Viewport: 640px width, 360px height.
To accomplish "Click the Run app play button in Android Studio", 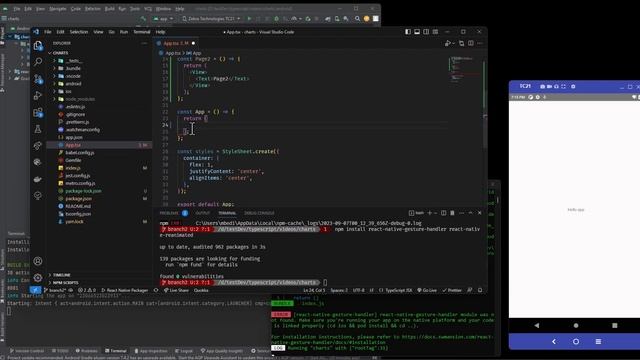I will pyautogui.click(x=249, y=18).
